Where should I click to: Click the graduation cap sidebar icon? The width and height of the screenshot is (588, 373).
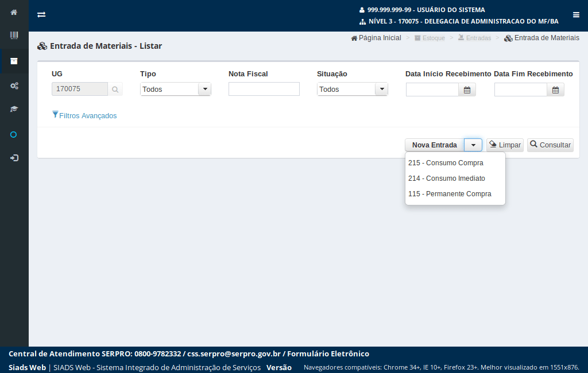(x=14, y=109)
